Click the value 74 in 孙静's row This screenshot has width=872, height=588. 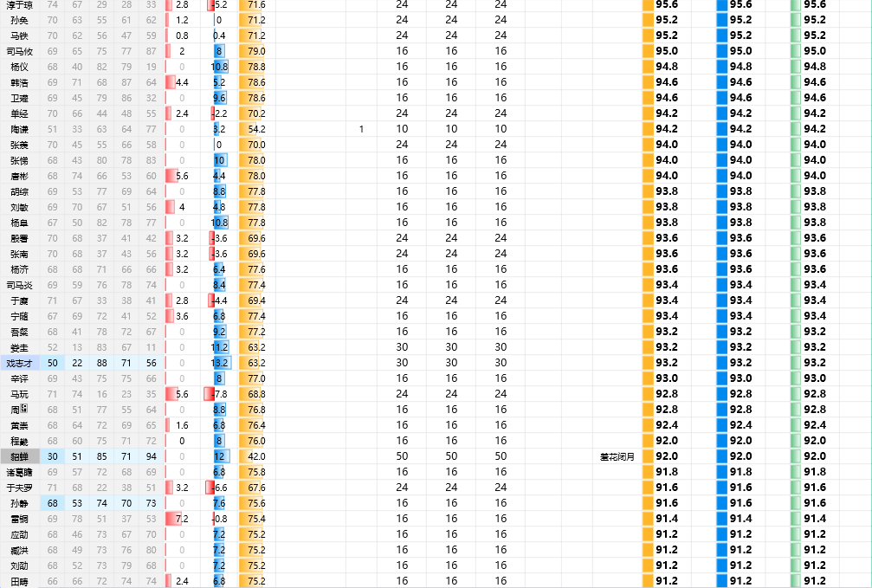coord(102,503)
